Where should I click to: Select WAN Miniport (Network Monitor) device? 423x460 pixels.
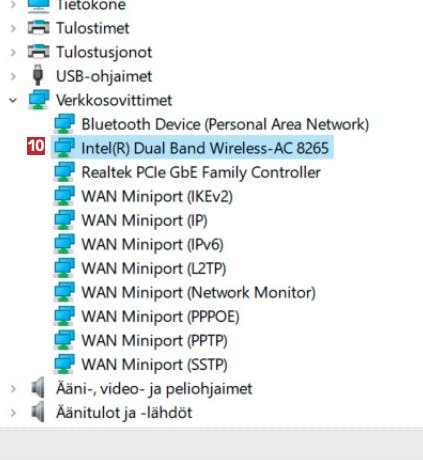199,293
